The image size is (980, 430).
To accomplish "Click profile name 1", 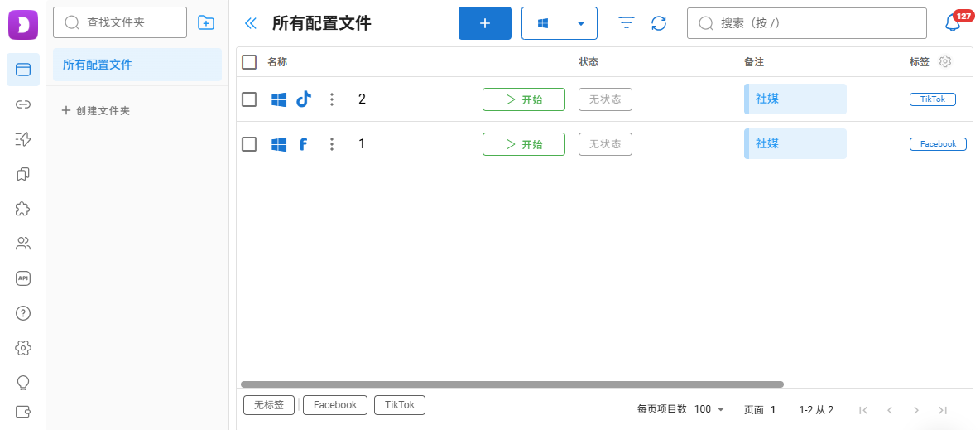I will pos(362,144).
